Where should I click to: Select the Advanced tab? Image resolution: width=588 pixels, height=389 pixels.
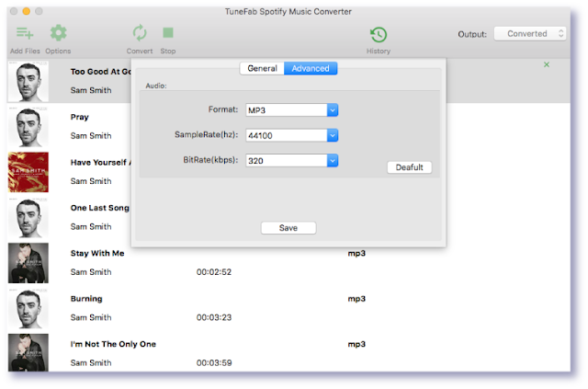click(311, 68)
